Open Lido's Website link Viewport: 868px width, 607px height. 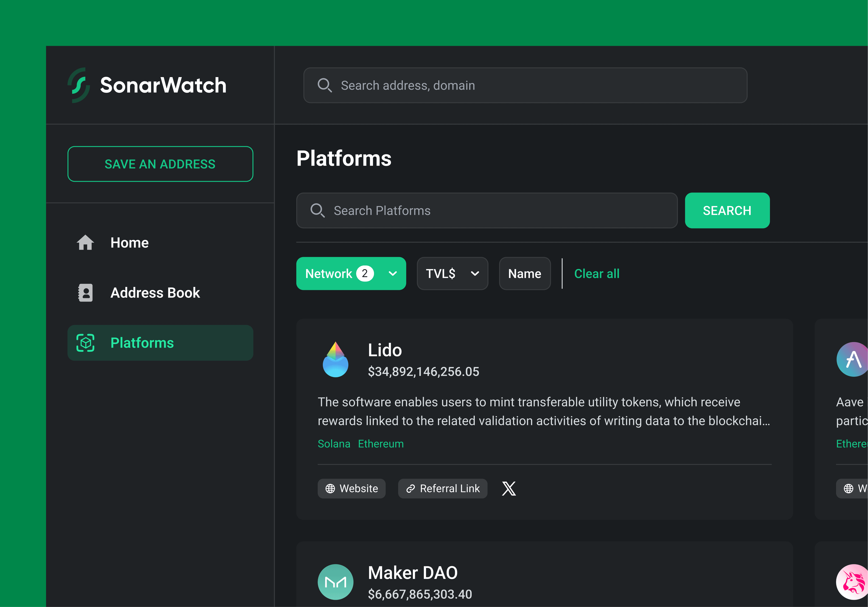click(x=352, y=489)
